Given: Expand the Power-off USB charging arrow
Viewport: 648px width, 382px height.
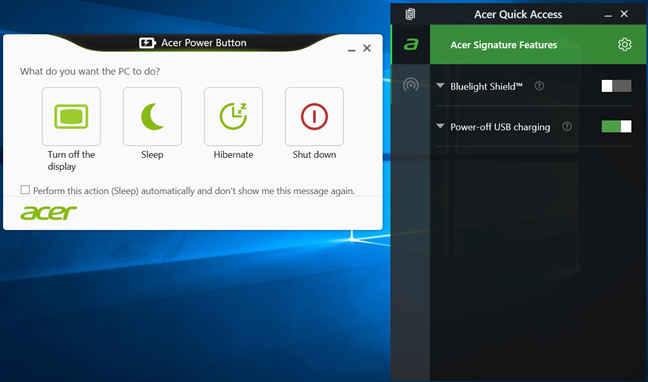Looking at the screenshot, I should [x=441, y=126].
